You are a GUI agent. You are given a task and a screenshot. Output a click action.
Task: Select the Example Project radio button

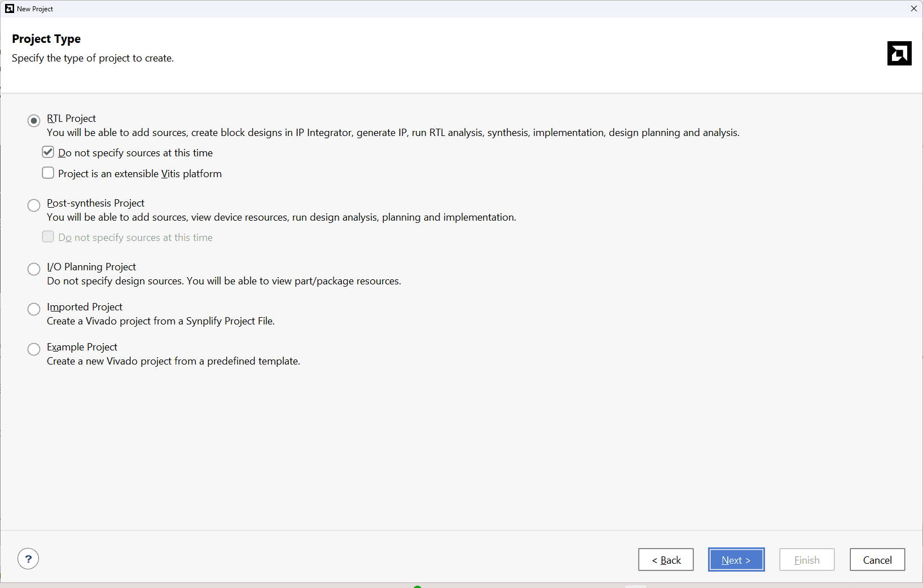(x=34, y=349)
